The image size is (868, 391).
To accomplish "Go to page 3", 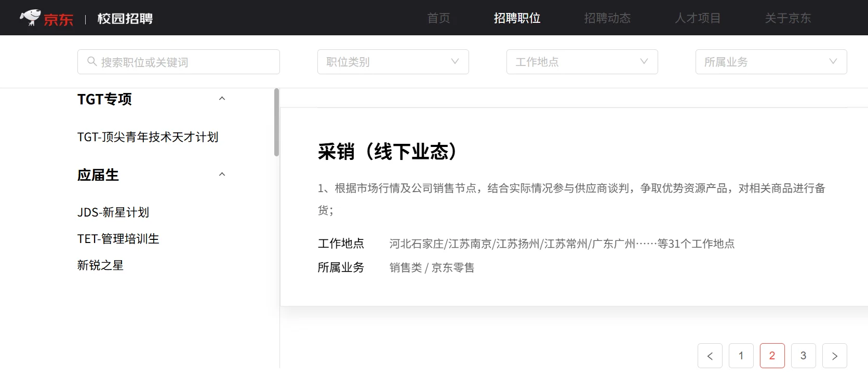I will [803, 356].
